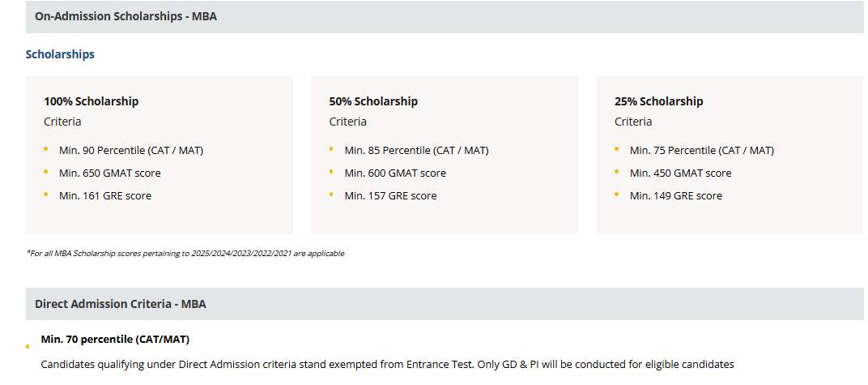The width and height of the screenshot is (868, 385).
Task: Click Min. 600 GMAT score item
Action: 395,173
